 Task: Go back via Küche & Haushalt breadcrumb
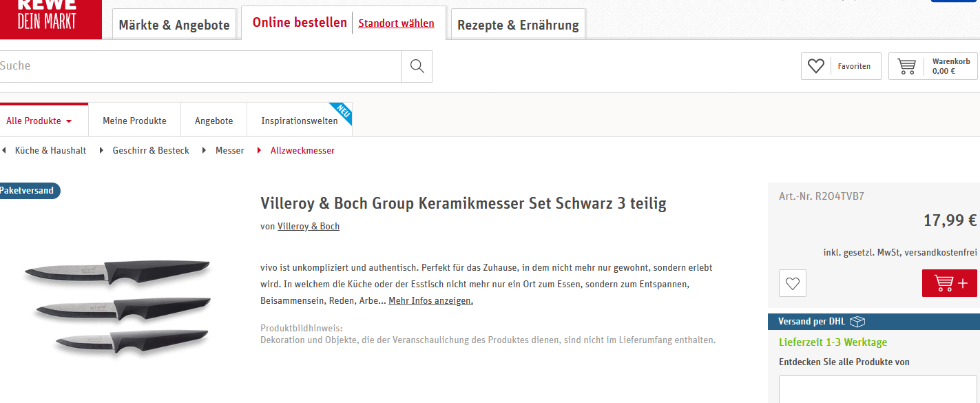pos(50,150)
